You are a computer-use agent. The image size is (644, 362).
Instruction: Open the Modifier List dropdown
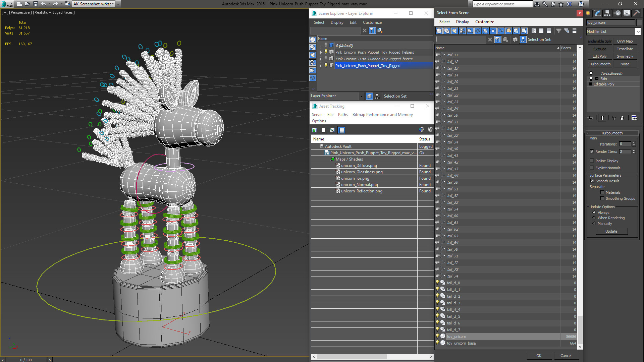[x=638, y=32]
